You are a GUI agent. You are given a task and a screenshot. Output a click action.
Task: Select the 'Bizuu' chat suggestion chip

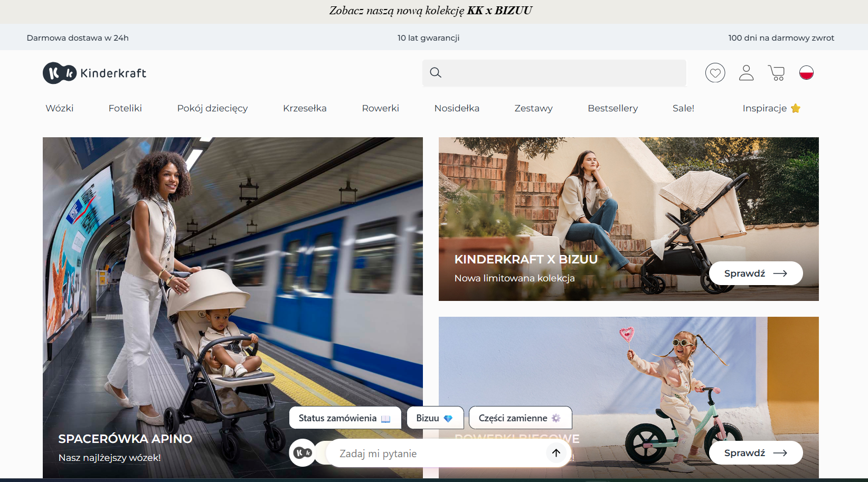click(435, 418)
